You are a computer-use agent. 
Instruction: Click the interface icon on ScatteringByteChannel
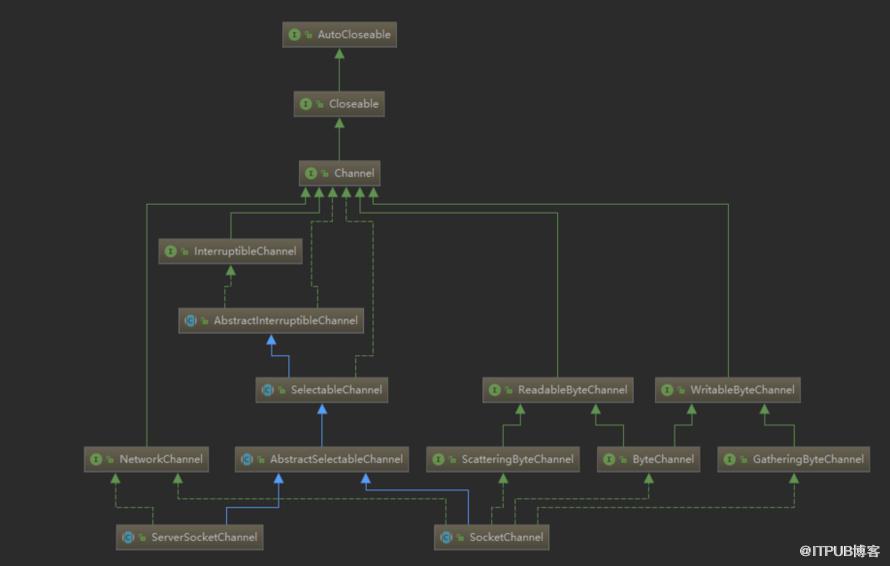point(438,459)
